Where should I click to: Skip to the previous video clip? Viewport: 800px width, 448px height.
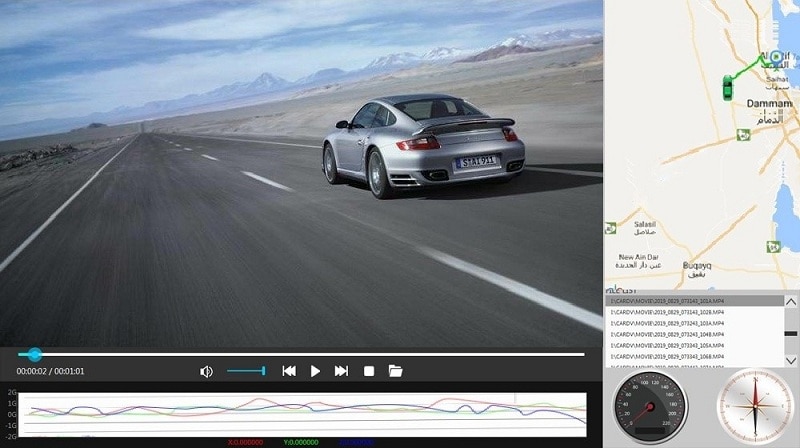click(x=289, y=371)
